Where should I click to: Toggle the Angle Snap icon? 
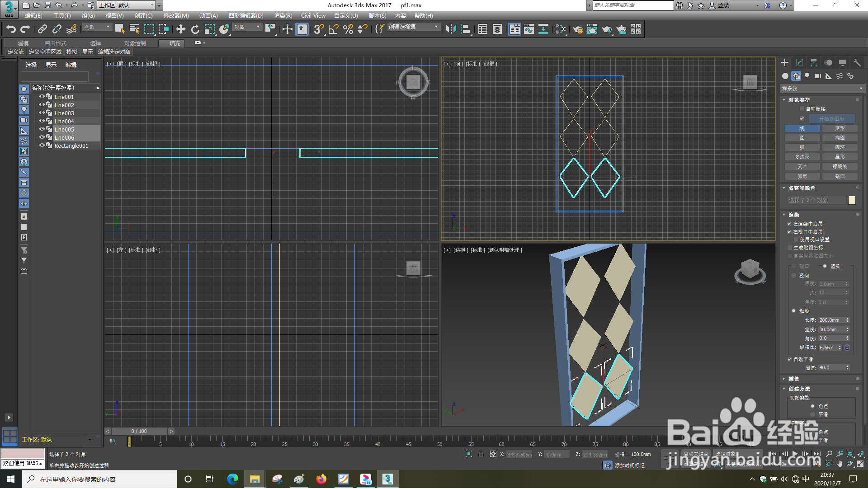(x=333, y=29)
